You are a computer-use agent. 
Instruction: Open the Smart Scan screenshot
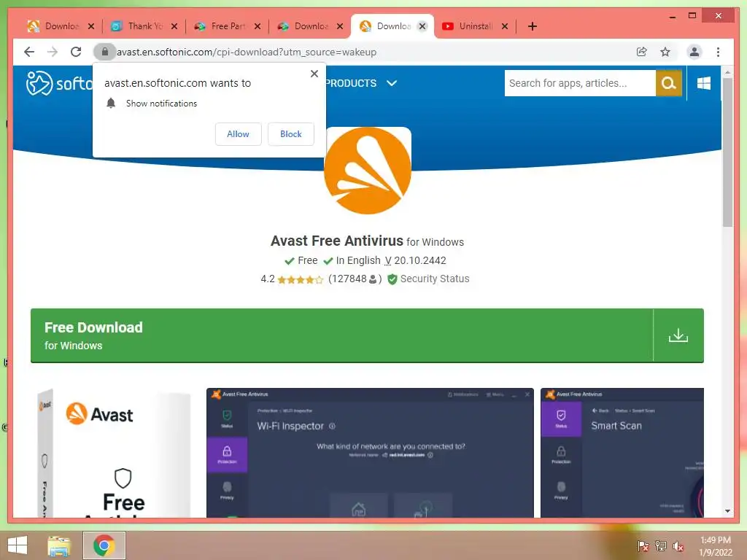[622, 453]
